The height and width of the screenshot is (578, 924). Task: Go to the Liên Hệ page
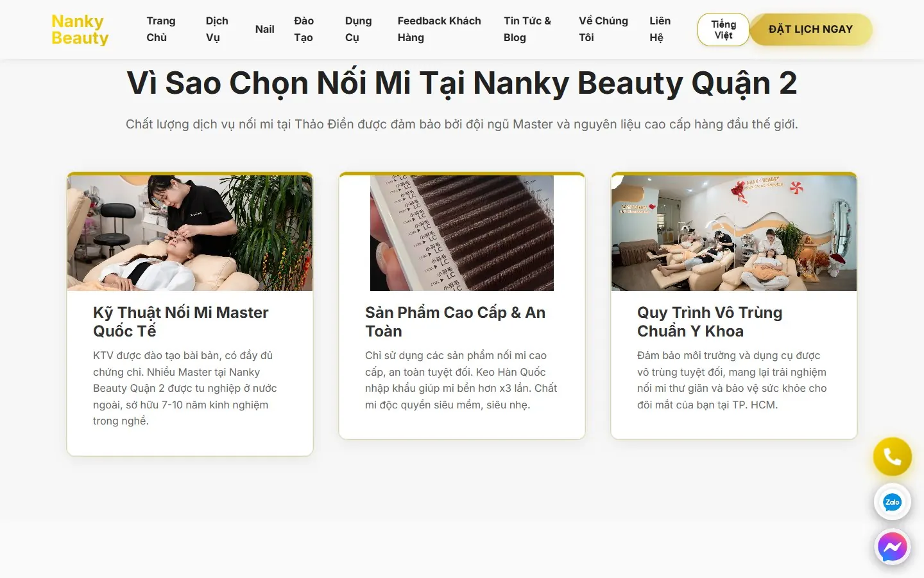pyautogui.click(x=660, y=30)
